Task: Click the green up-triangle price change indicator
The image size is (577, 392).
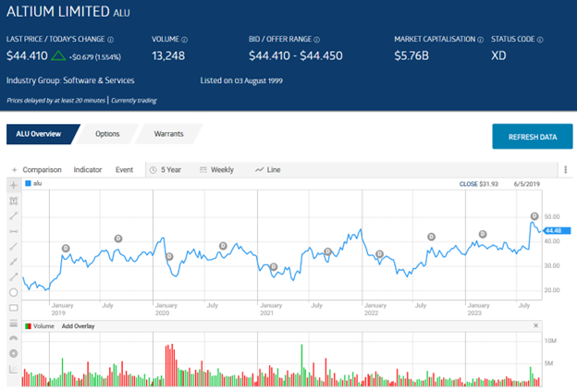Action: coord(58,55)
